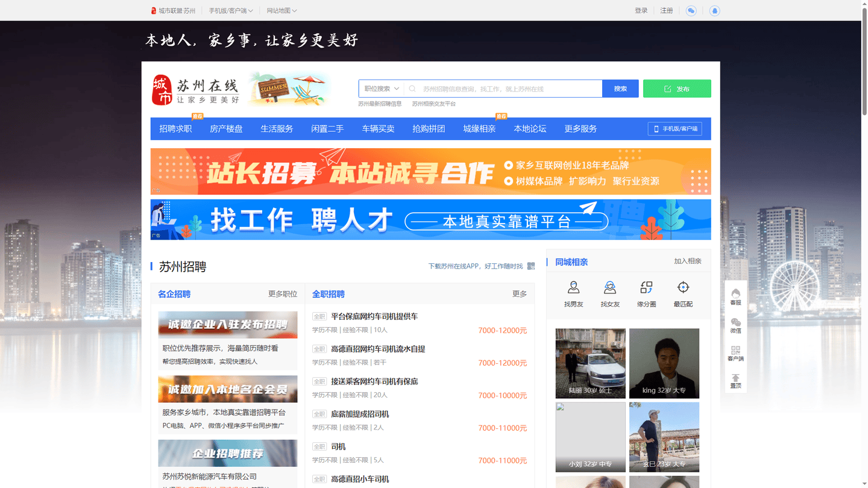
Task: Click the WeChat icon in top bar
Action: tap(691, 11)
